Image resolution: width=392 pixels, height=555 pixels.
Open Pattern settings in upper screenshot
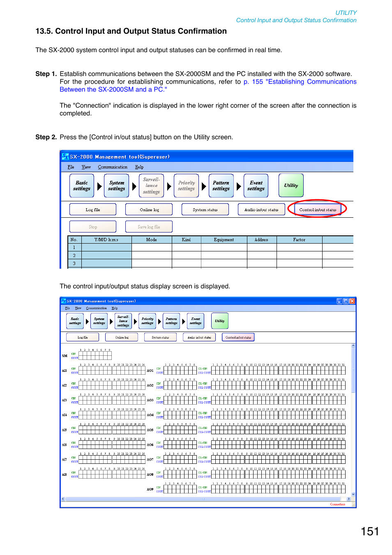(221, 186)
